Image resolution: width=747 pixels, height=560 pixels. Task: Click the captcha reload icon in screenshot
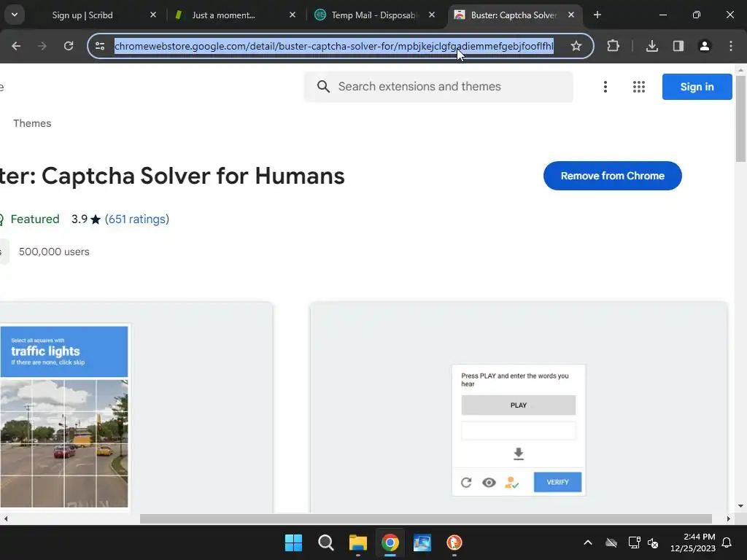(466, 483)
